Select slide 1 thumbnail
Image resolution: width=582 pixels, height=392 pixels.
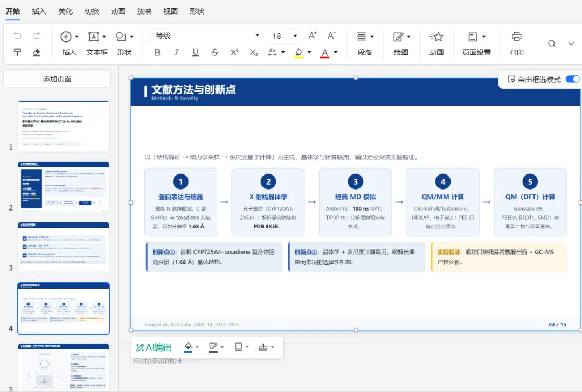click(64, 126)
